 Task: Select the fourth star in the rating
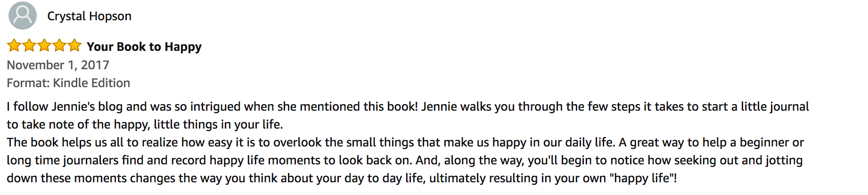coord(59,46)
